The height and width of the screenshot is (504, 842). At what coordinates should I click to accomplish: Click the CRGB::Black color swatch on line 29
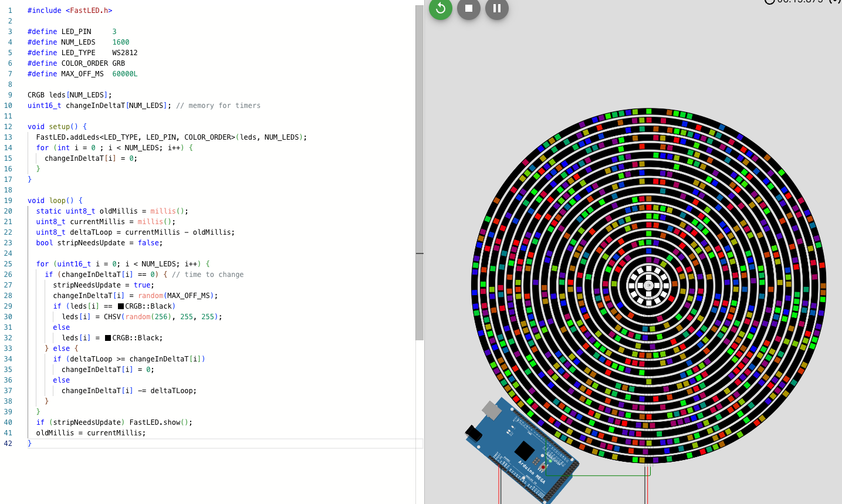point(122,306)
